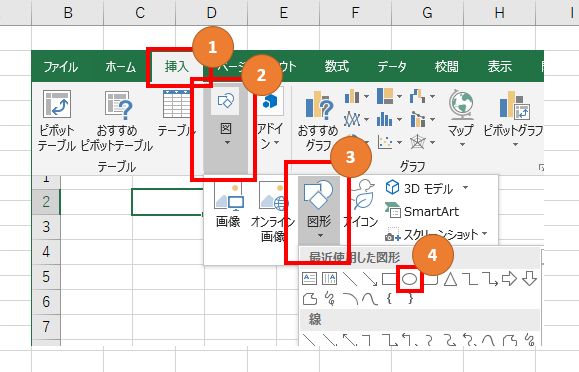Choose the rectangle shape
Viewport: 579px width, 372px height.
coord(388,279)
